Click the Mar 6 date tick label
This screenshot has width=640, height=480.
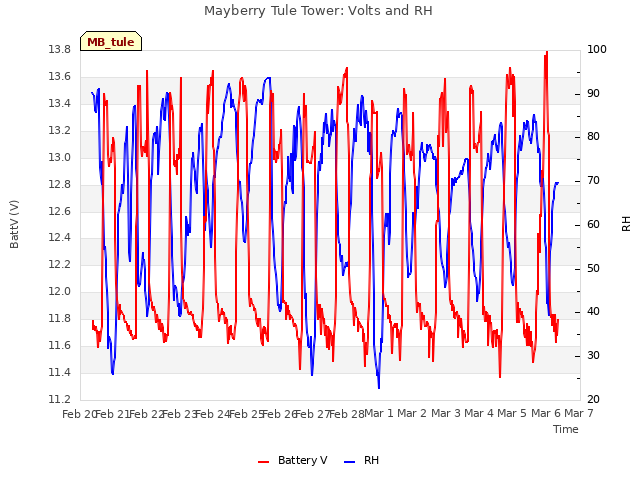point(546,413)
